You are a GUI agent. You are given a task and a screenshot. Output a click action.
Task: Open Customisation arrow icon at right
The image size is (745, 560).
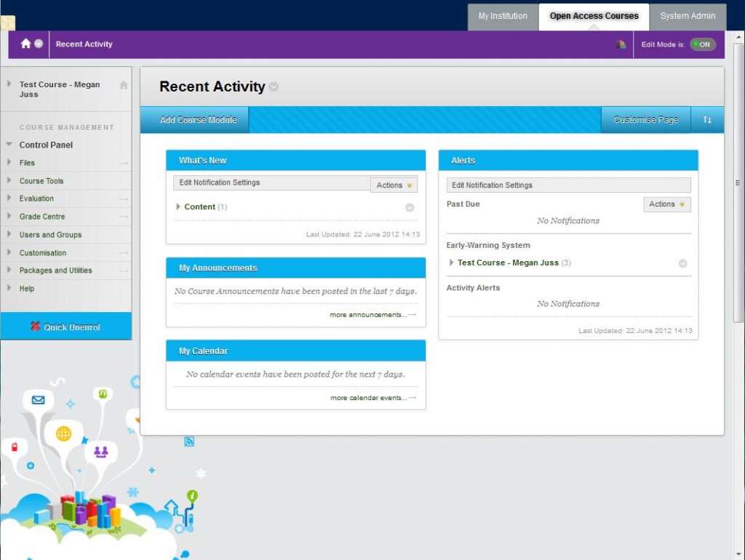tap(124, 253)
